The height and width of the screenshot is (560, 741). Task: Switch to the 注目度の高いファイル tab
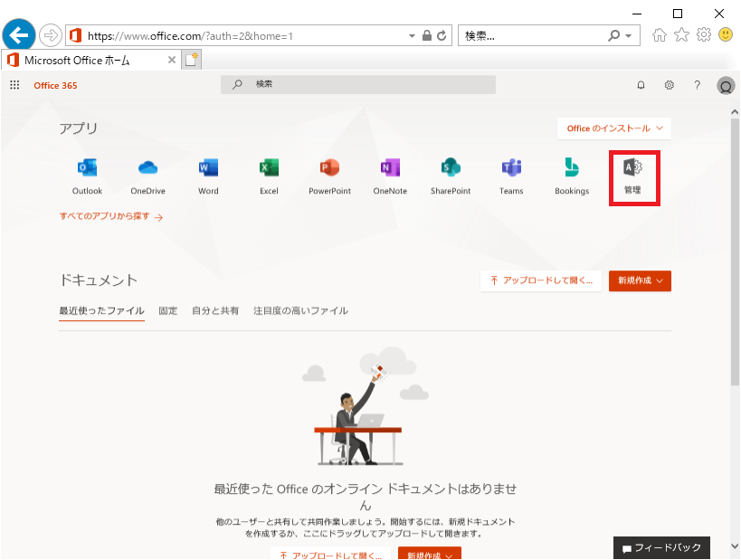(300, 310)
